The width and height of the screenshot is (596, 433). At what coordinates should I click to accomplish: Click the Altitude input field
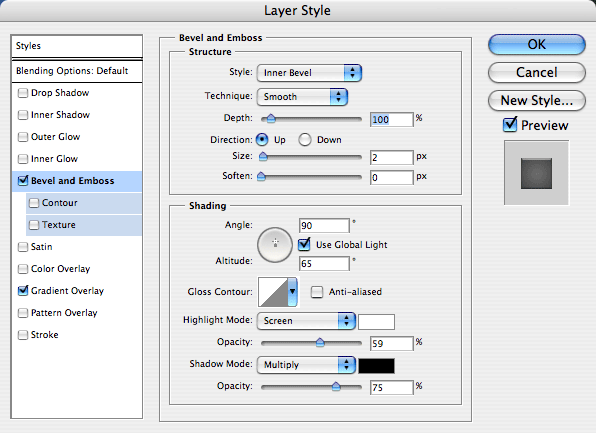(324, 263)
